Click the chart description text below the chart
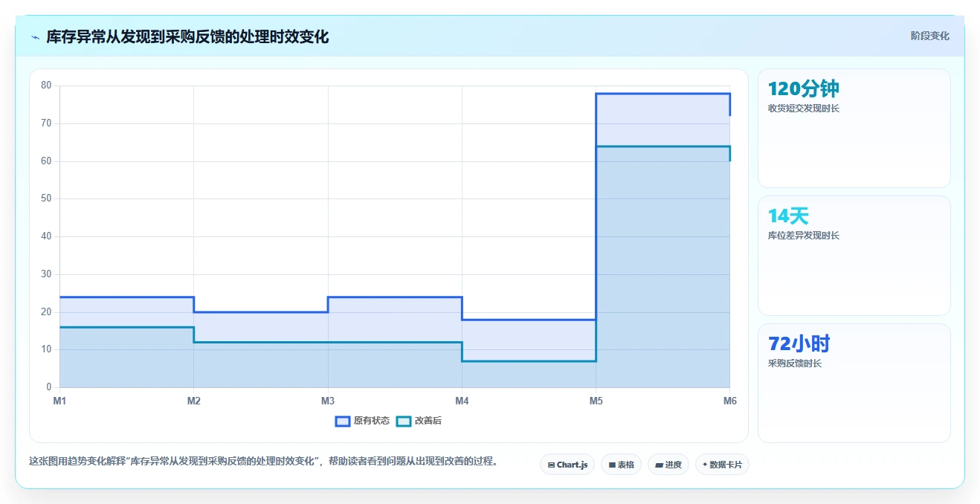This screenshot has width=980, height=504. tap(263, 461)
